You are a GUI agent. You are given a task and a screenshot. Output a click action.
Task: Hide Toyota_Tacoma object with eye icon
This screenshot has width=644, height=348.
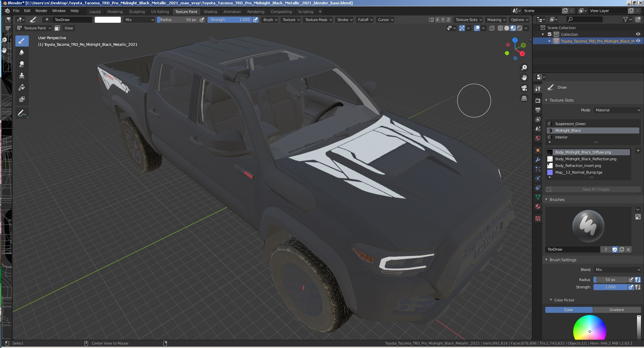638,41
